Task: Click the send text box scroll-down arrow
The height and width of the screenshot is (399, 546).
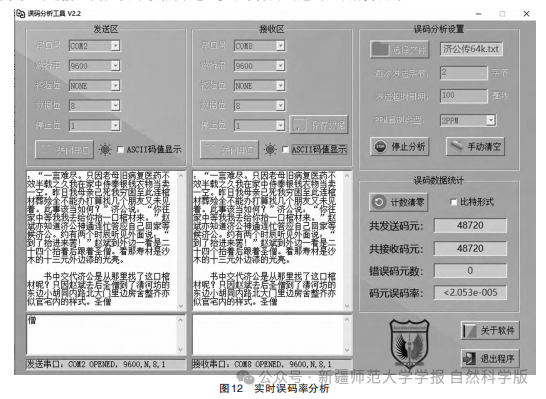Action: coord(181,306)
